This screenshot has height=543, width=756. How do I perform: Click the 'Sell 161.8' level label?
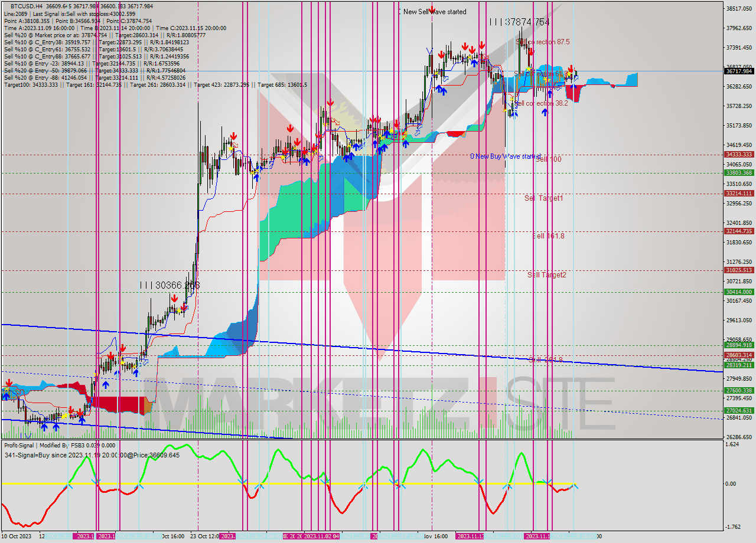click(x=549, y=236)
